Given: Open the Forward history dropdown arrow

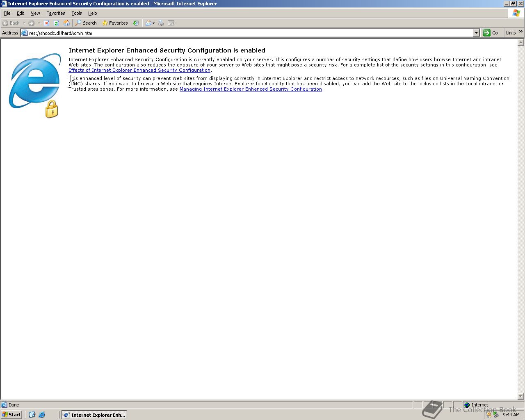Looking at the screenshot, I should [x=39, y=23].
